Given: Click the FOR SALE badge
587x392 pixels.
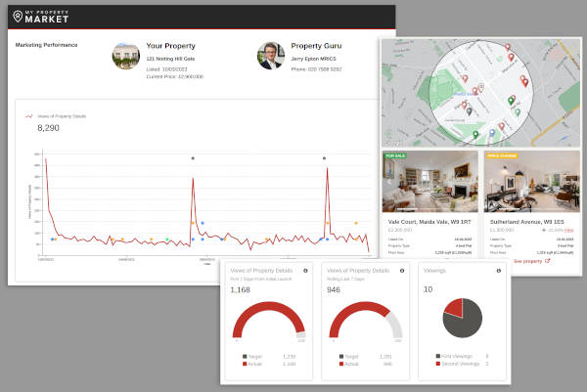Looking at the screenshot, I should pyautogui.click(x=395, y=155).
